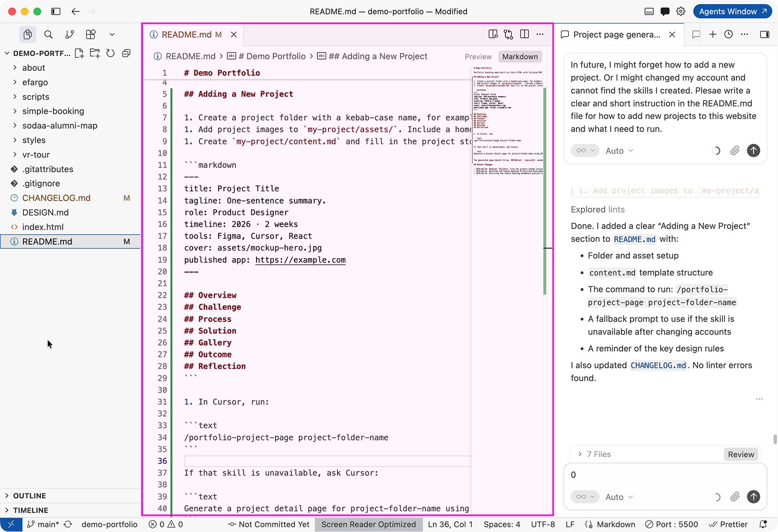This screenshot has width=778, height=532.
Task: Expand the OUTLINE section
Action: pyautogui.click(x=70, y=496)
